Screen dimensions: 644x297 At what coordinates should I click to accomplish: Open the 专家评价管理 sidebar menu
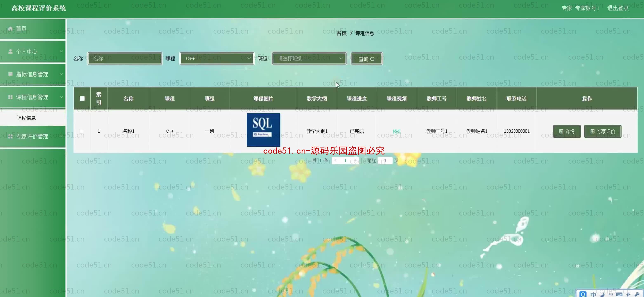point(33,136)
